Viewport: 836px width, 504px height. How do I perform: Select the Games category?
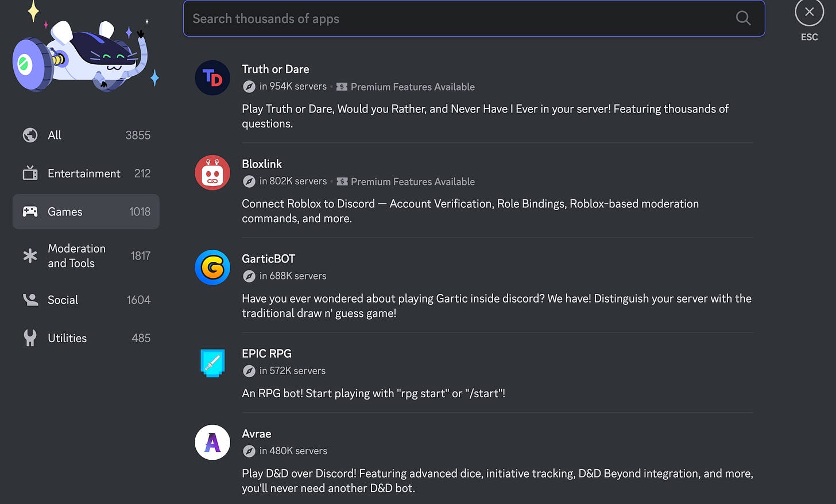click(86, 211)
